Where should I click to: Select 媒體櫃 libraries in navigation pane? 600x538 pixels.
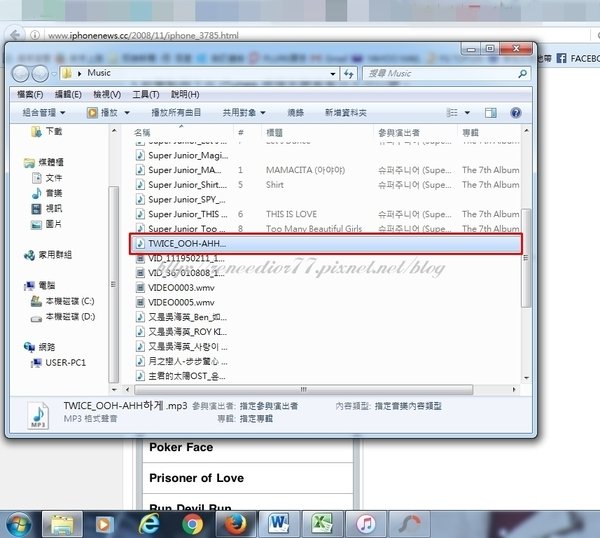pos(44,162)
